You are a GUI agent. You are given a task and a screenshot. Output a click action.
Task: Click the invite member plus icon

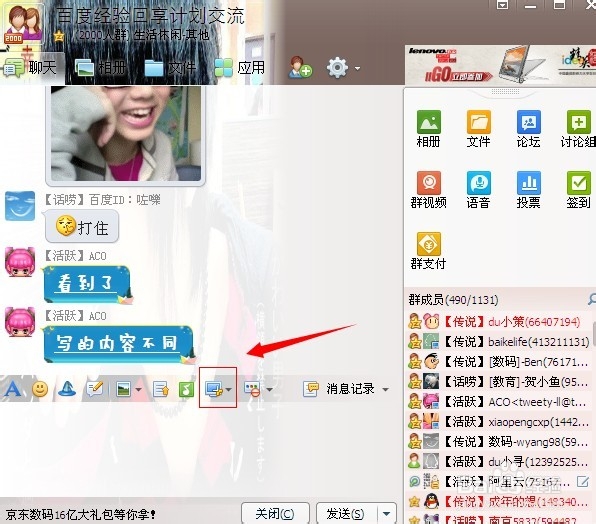tap(300, 68)
